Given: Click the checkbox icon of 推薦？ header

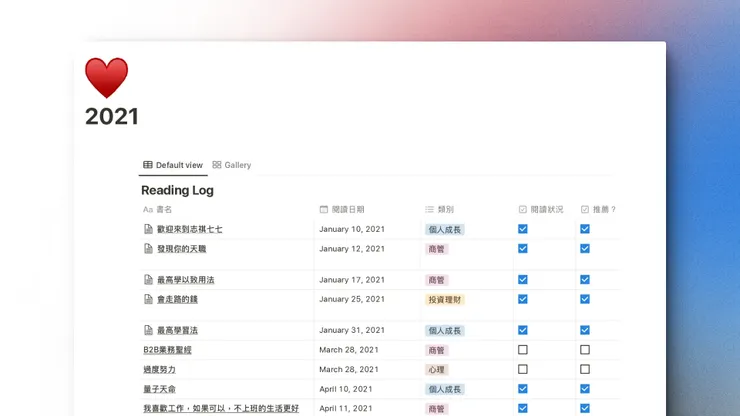Looking at the screenshot, I should [x=585, y=209].
